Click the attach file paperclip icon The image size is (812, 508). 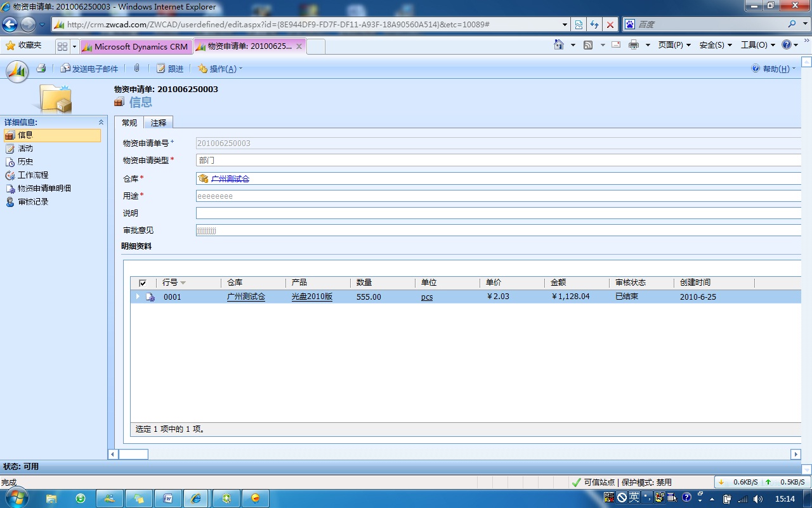click(136, 69)
